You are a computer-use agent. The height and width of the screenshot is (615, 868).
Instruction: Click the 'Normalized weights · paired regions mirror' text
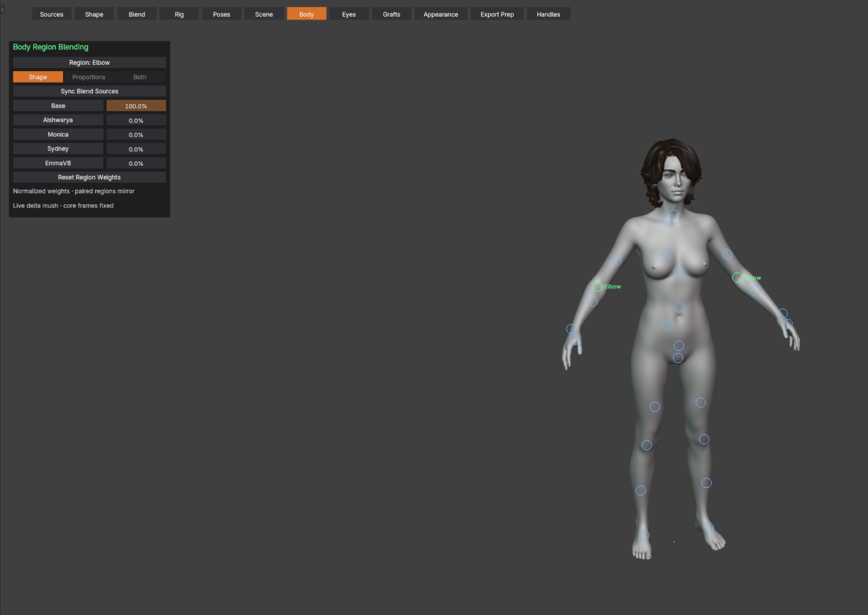click(x=73, y=191)
